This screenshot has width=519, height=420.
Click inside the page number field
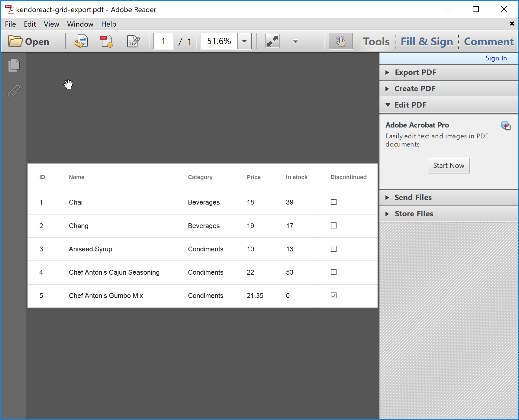click(x=163, y=41)
